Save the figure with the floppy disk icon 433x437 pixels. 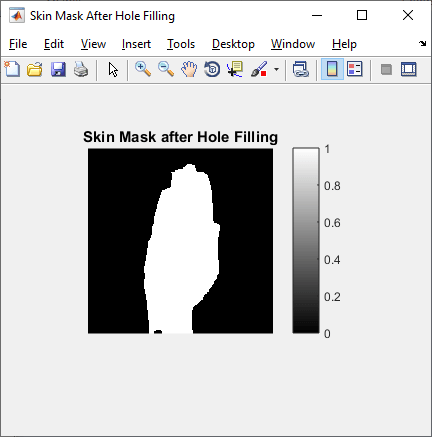click(58, 69)
